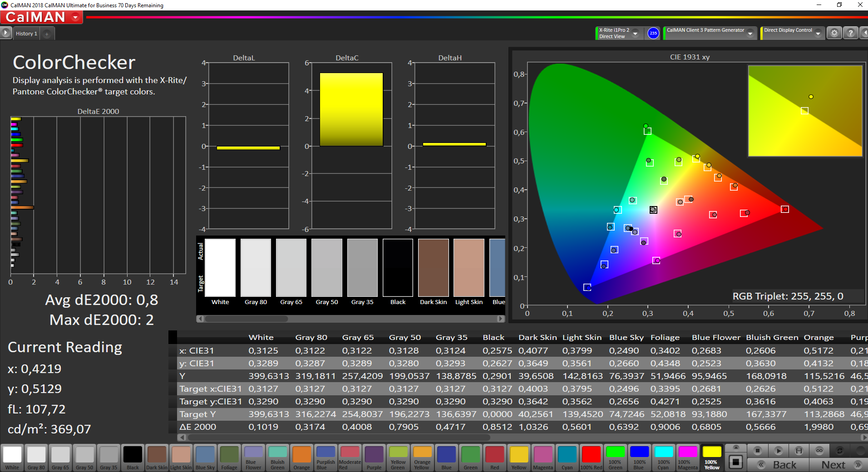Click the Gray 65 actual/target swatch
This screenshot has height=472, width=868.
click(291, 268)
